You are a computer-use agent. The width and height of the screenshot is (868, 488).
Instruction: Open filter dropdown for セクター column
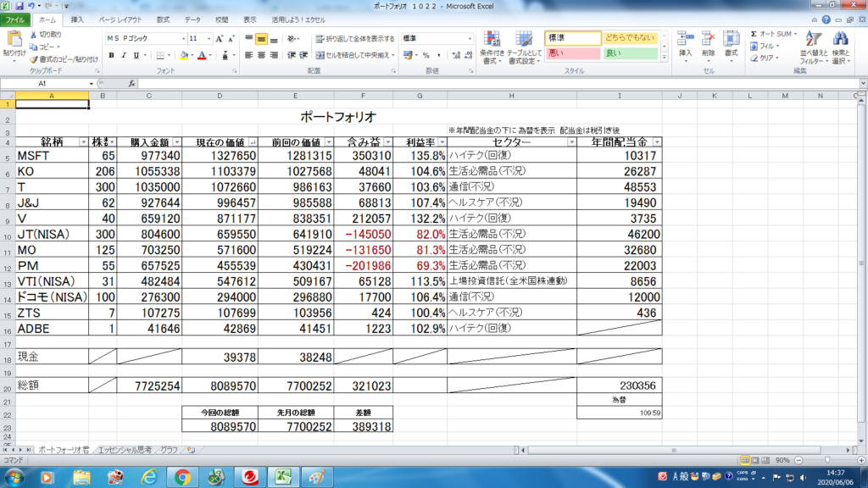coord(571,142)
